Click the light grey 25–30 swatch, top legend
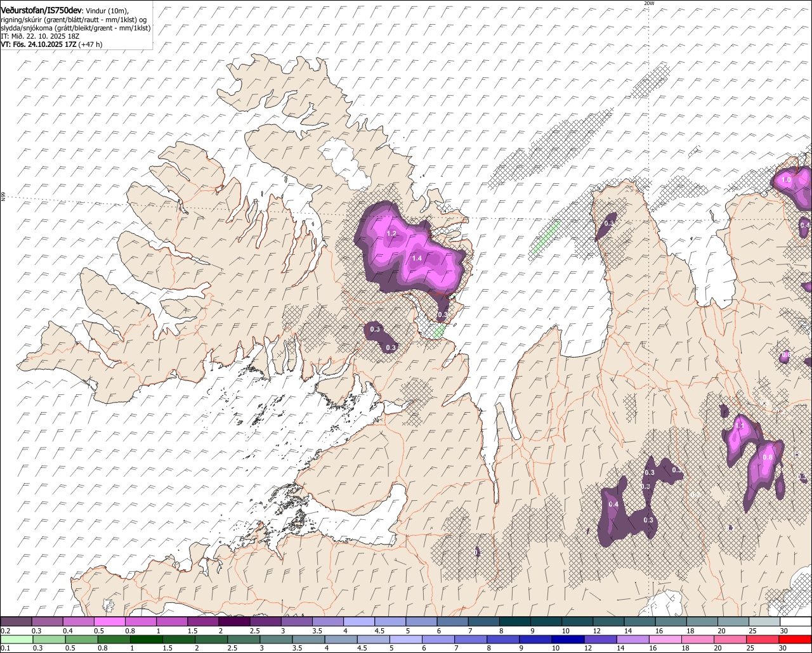Image resolution: width=812 pixels, height=653 pixels. tap(764, 622)
